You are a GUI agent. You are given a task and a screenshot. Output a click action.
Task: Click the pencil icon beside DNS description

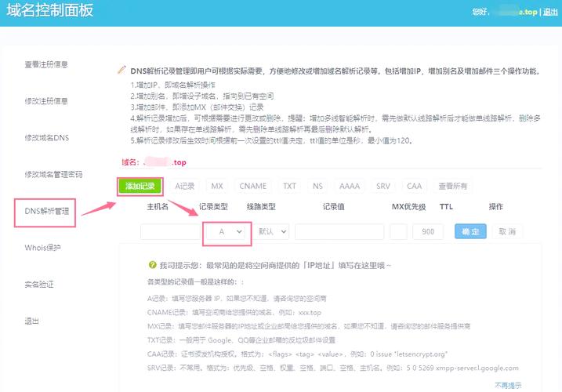coord(121,70)
